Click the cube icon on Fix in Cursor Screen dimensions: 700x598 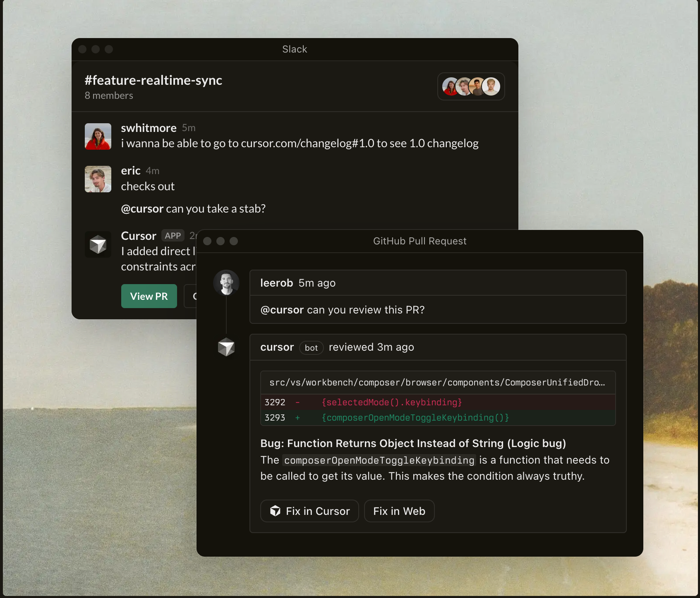pos(275,511)
